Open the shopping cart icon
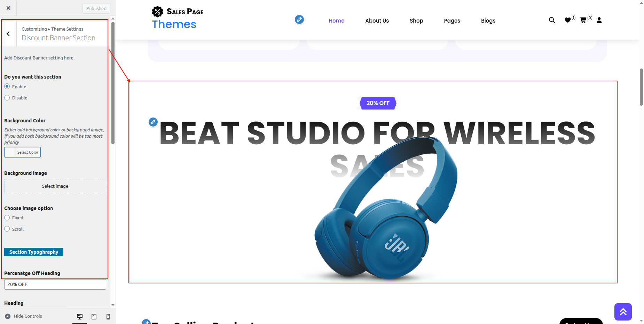 point(583,20)
